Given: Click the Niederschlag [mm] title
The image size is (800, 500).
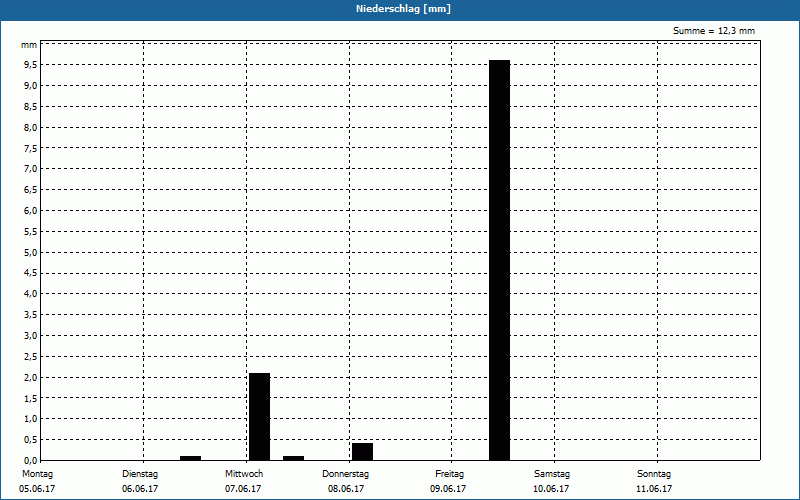Looking at the screenshot, I should coord(403,9).
